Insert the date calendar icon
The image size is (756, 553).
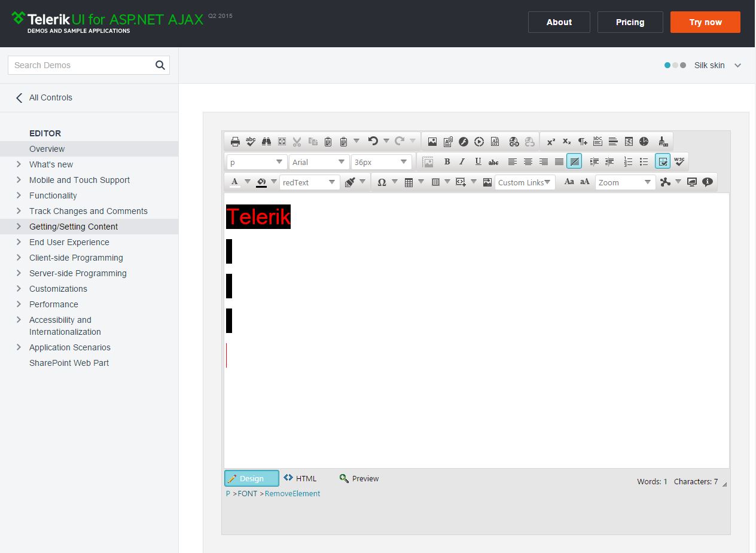coord(629,142)
